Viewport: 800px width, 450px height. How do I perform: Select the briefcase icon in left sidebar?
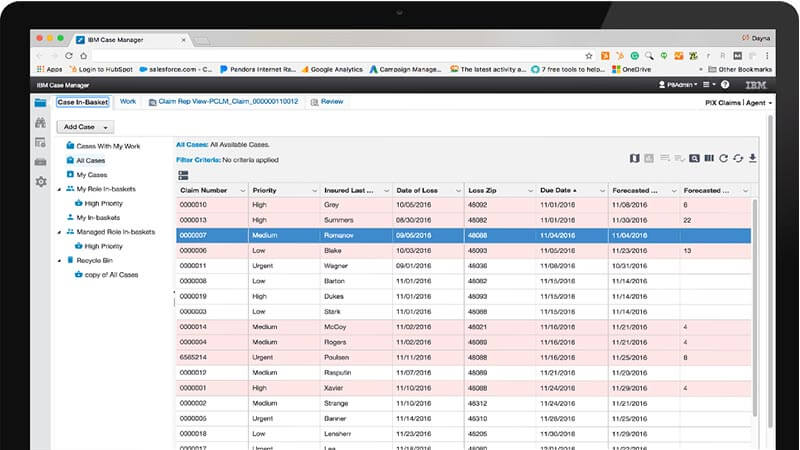click(40, 162)
